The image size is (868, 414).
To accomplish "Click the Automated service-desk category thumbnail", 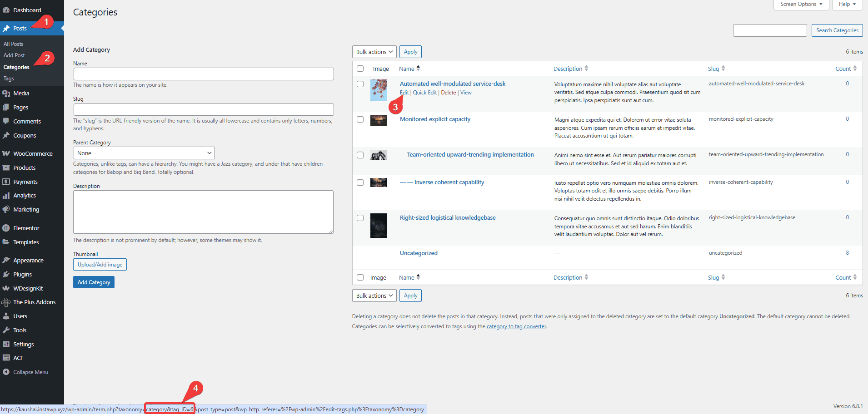I will pos(378,90).
